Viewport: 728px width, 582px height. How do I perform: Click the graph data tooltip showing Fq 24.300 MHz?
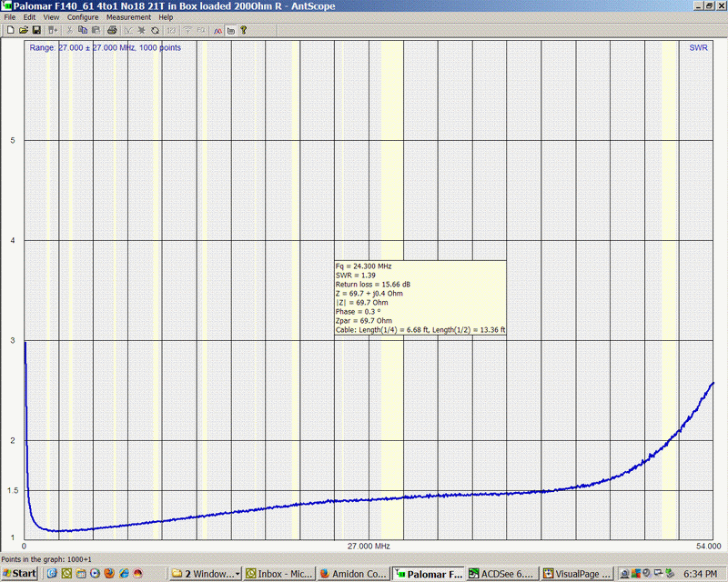click(x=420, y=297)
